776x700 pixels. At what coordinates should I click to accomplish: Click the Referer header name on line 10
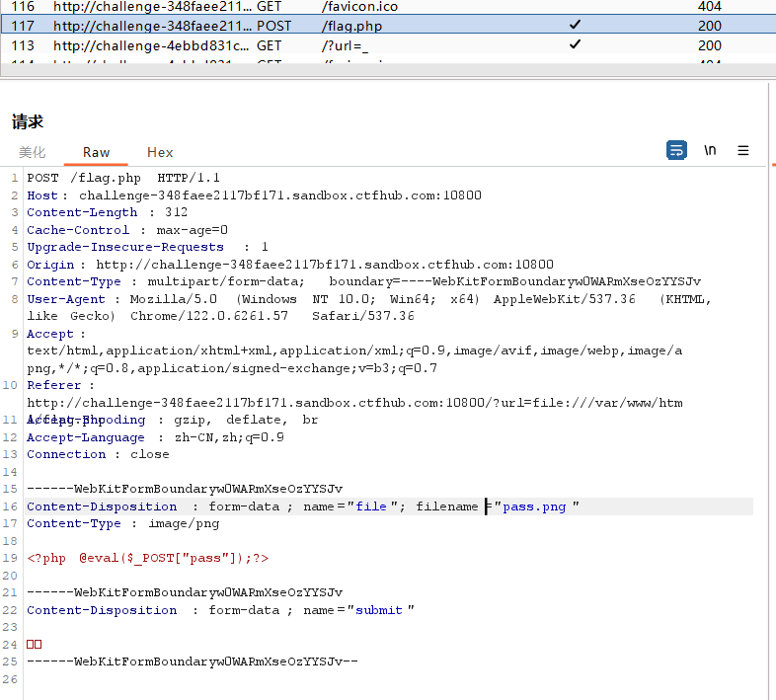click(x=53, y=385)
